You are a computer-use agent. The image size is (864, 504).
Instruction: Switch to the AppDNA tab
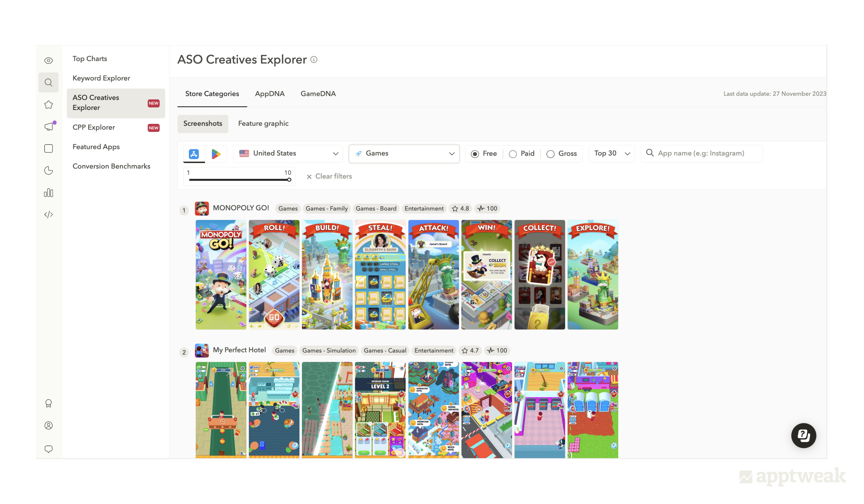coord(270,94)
